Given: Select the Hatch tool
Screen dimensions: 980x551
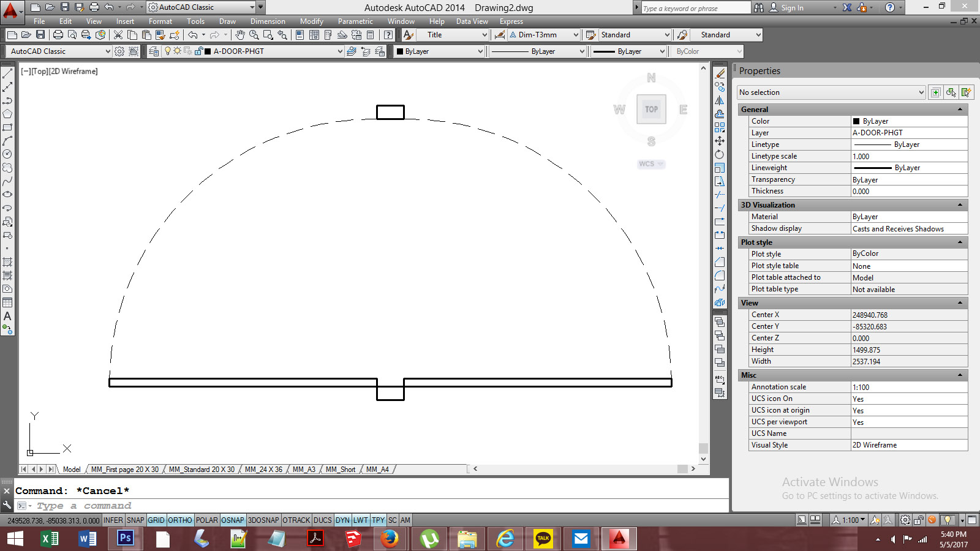Looking at the screenshot, I should tap(7, 262).
